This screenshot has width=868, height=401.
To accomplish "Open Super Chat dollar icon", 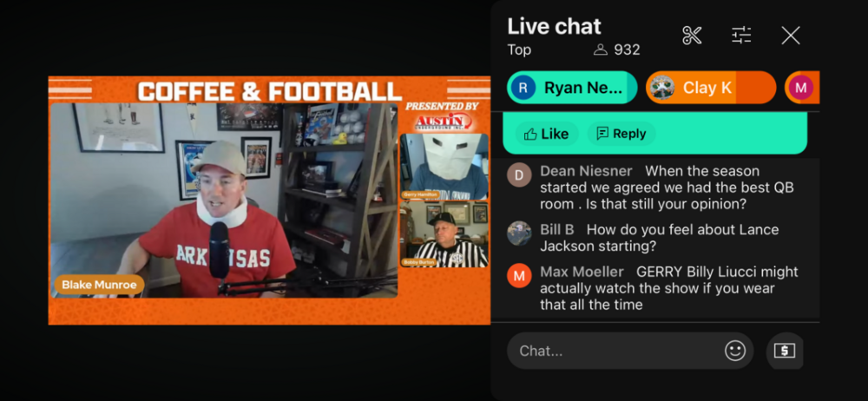I will coord(785,351).
